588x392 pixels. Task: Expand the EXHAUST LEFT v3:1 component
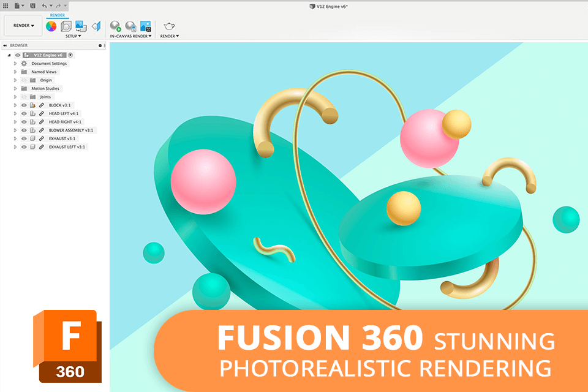(15, 147)
